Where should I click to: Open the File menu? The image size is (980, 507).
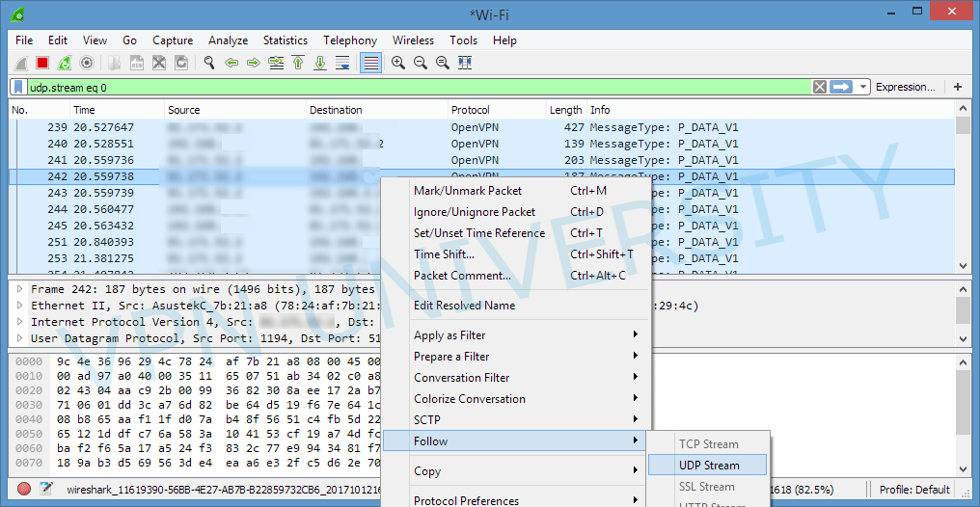24,40
